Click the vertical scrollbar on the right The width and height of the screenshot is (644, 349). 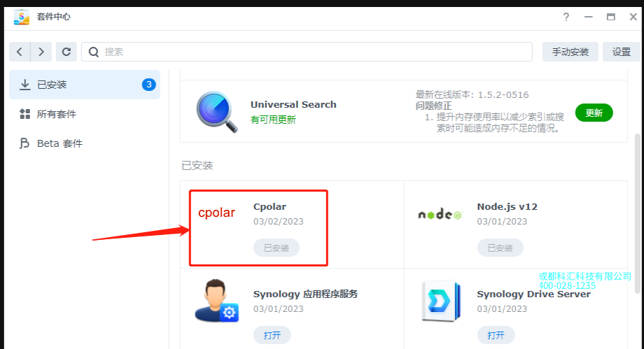pos(638,213)
